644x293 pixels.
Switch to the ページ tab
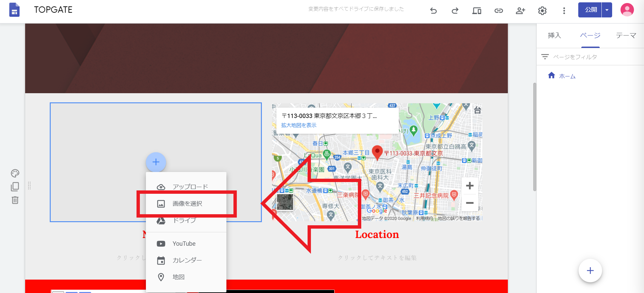coord(590,36)
